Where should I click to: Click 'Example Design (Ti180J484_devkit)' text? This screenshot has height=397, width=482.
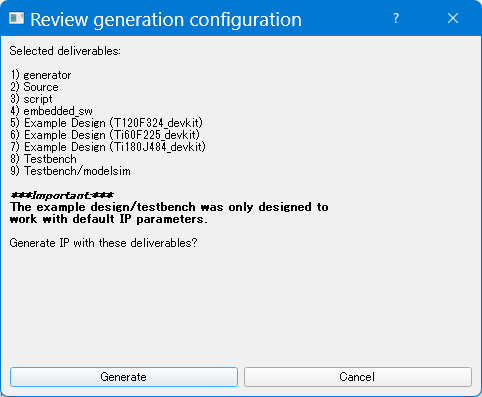tap(115, 147)
